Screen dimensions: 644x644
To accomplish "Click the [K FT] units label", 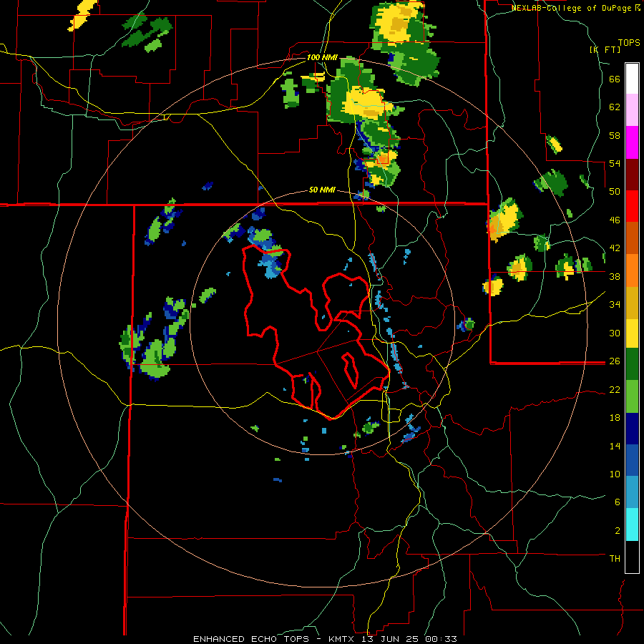I will click(x=605, y=49).
